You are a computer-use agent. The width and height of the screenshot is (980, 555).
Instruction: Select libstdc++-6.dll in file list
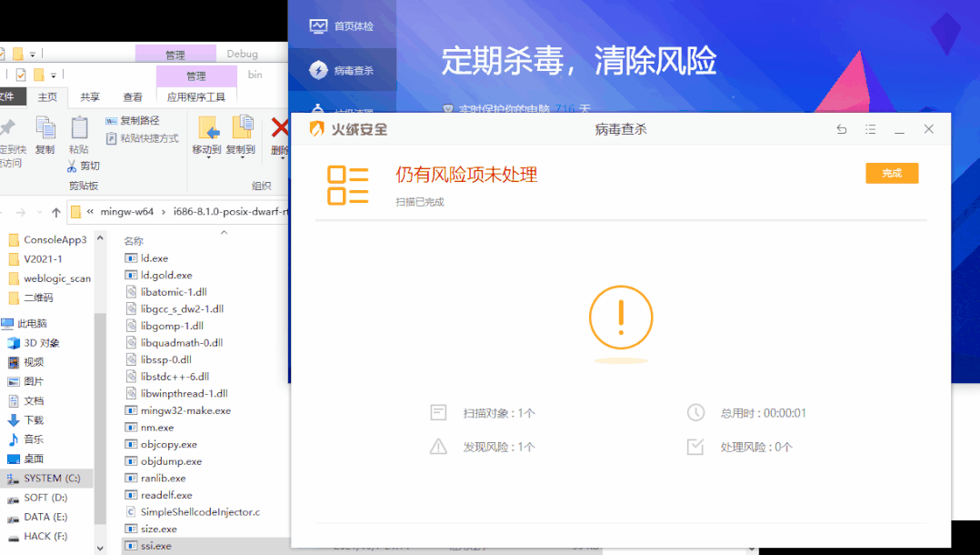(167, 376)
